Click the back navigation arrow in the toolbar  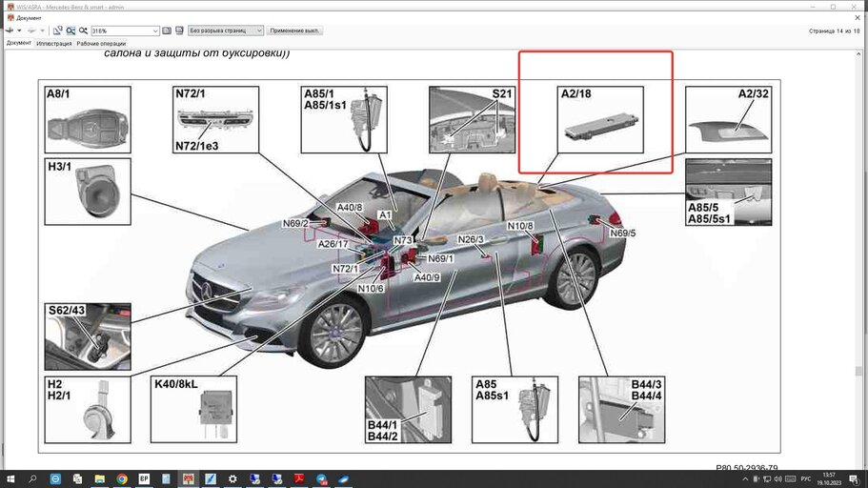click(x=10, y=30)
